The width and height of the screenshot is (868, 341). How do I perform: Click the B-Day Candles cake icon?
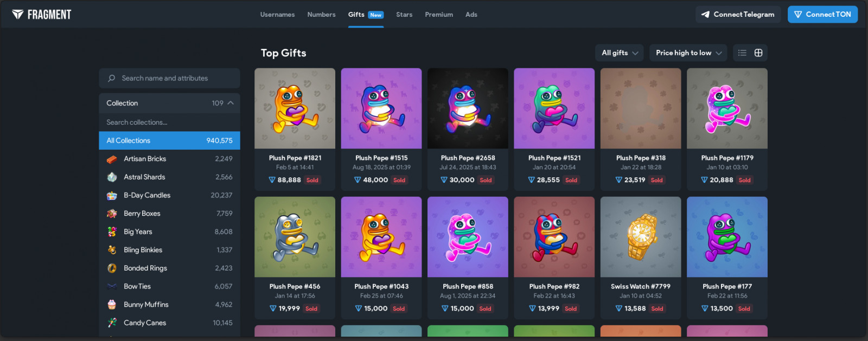tap(112, 195)
